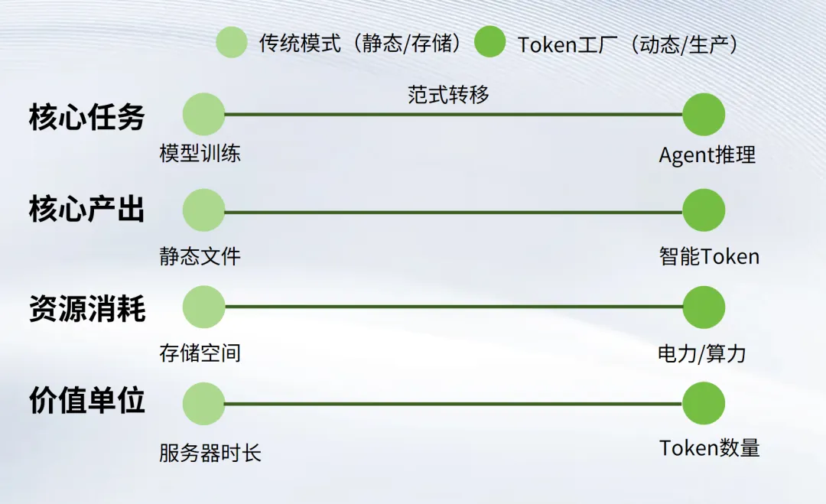Click the 核心任务 row heading
This screenshot has height=504, width=826.
pos(86,118)
